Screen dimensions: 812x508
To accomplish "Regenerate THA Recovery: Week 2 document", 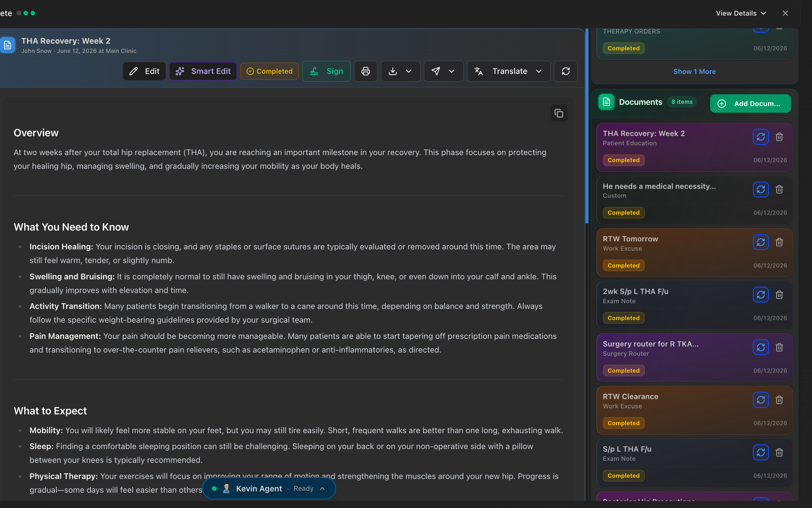I will click(760, 137).
